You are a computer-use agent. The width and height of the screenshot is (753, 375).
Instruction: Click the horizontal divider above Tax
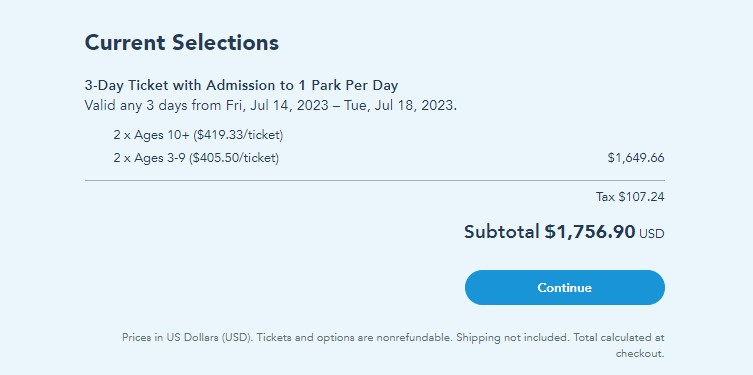point(375,181)
